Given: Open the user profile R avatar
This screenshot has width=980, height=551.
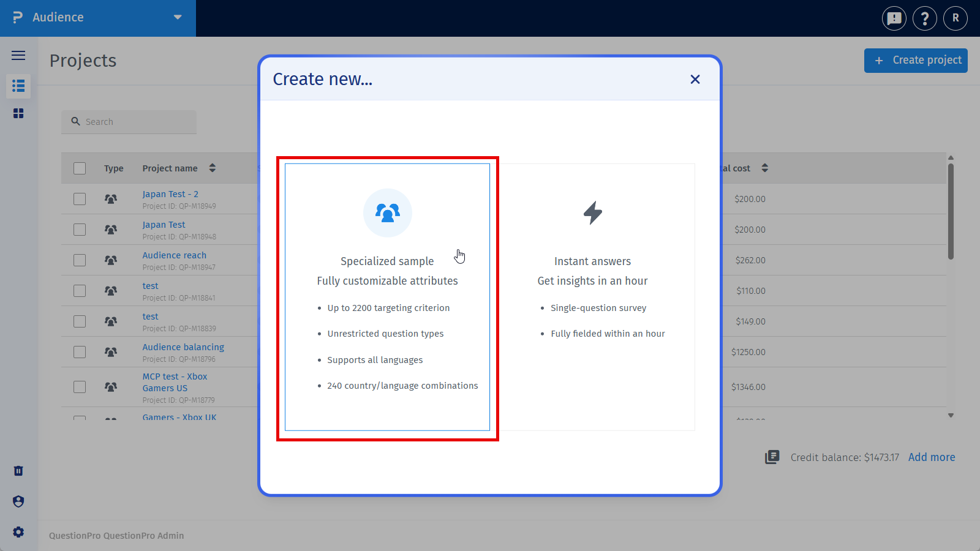Looking at the screenshot, I should (x=956, y=18).
